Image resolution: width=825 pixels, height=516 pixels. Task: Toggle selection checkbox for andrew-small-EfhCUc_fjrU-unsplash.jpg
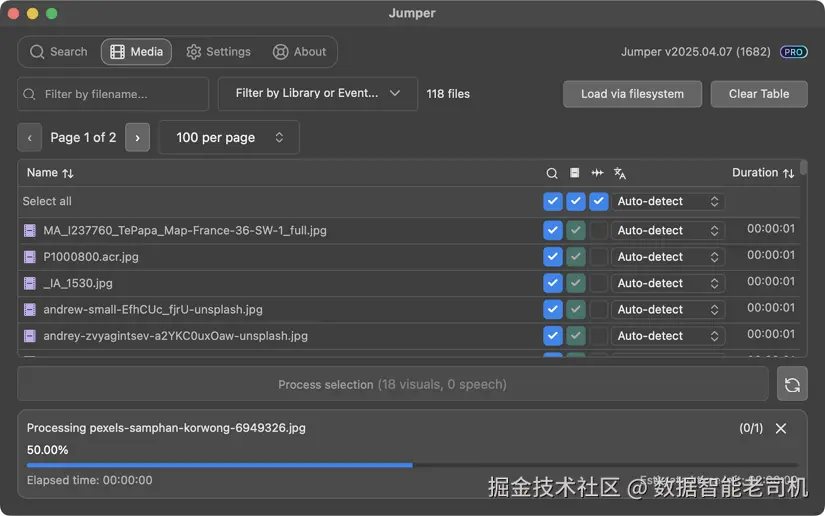(553, 309)
